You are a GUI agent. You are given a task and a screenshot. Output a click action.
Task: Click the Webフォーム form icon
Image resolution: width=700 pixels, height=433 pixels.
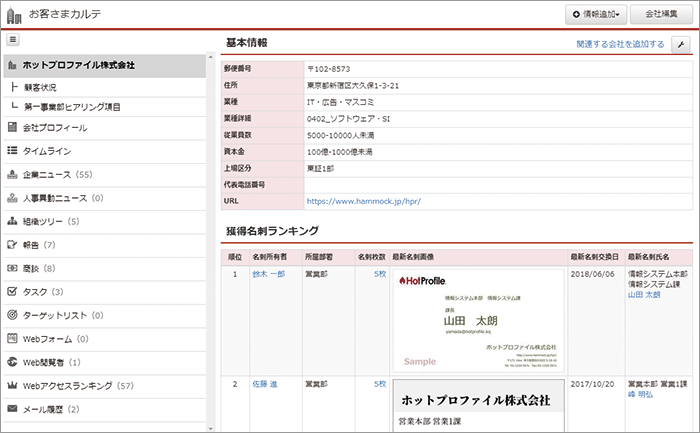click(x=12, y=338)
